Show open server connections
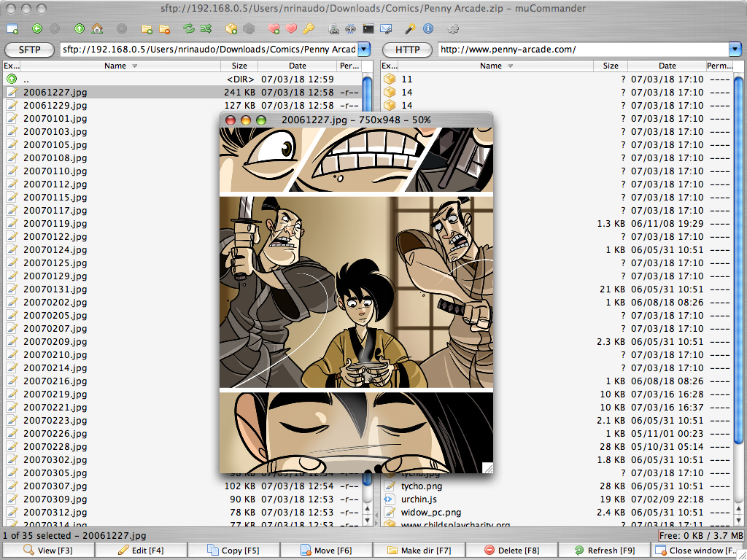This screenshot has width=747, height=560. [351, 29]
